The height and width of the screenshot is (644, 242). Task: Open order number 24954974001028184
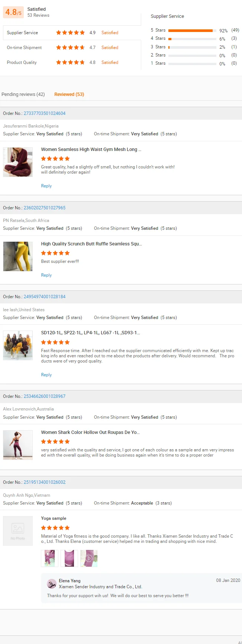45,297
